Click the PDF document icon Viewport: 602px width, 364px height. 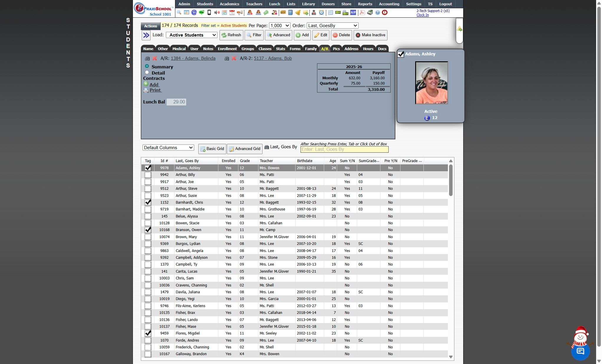362,12
